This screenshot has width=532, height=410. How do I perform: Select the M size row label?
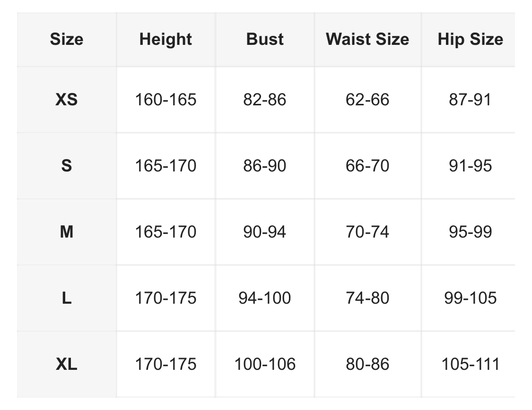[67, 232]
